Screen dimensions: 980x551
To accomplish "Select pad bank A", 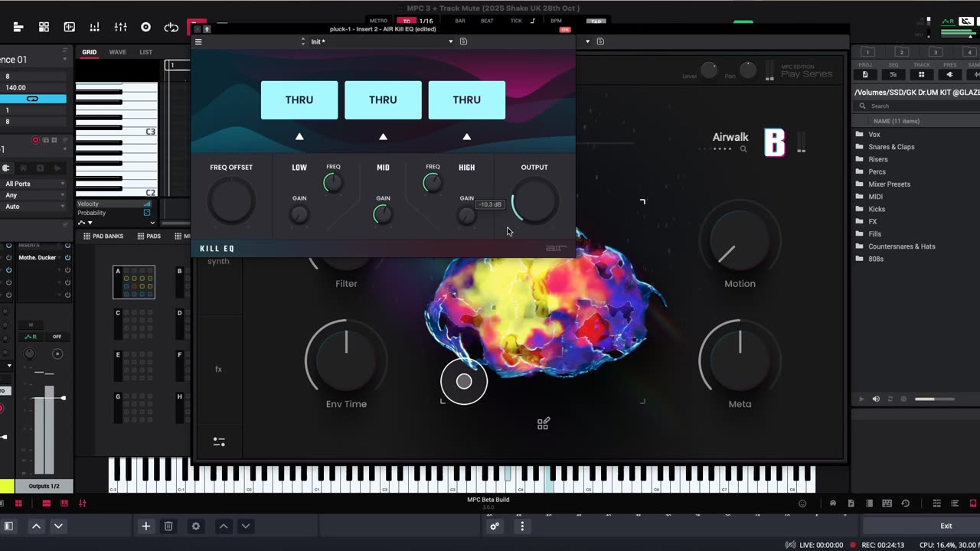I will 134,282.
